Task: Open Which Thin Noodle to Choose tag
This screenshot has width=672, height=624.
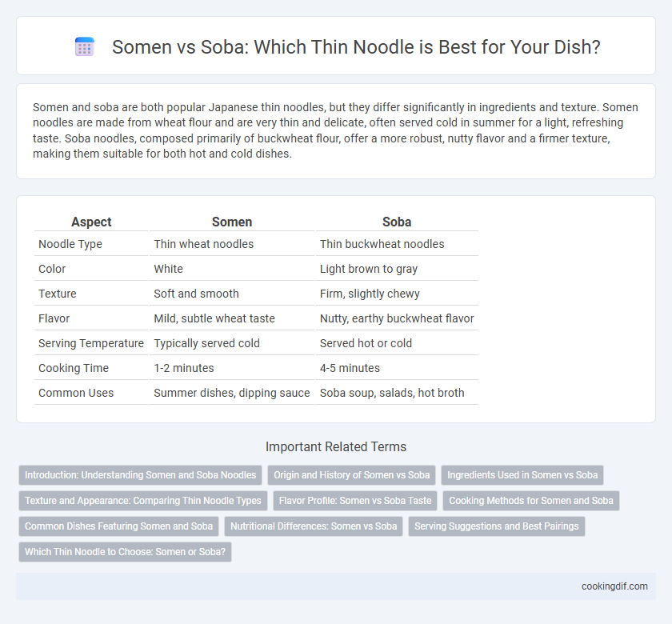Action: pyautogui.click(x=125, y=552)
